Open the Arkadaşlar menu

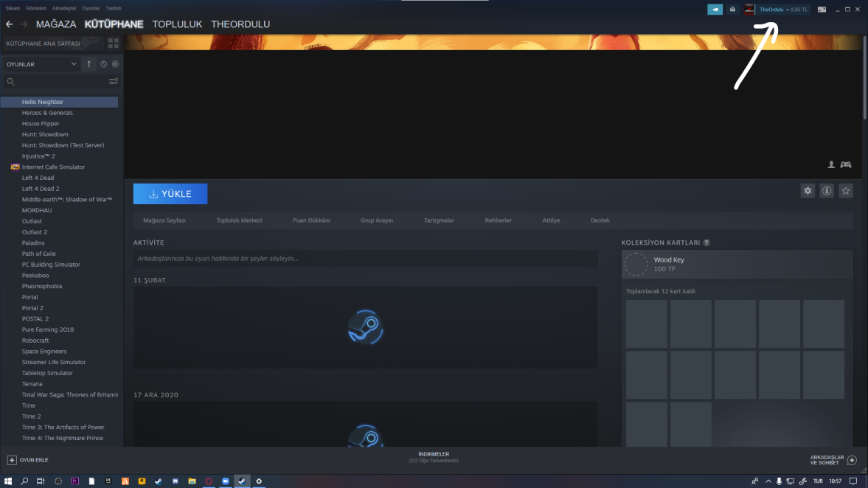tap(64, 8)
